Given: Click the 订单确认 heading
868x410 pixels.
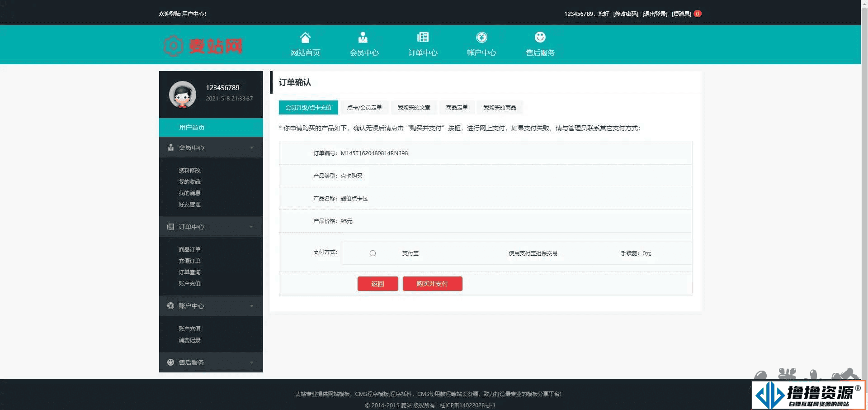Looking at the screenshot, I should [295, 82].
